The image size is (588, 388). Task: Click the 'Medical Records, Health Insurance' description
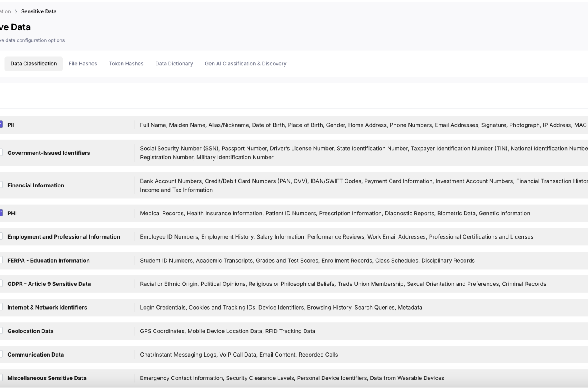[335, 213]
